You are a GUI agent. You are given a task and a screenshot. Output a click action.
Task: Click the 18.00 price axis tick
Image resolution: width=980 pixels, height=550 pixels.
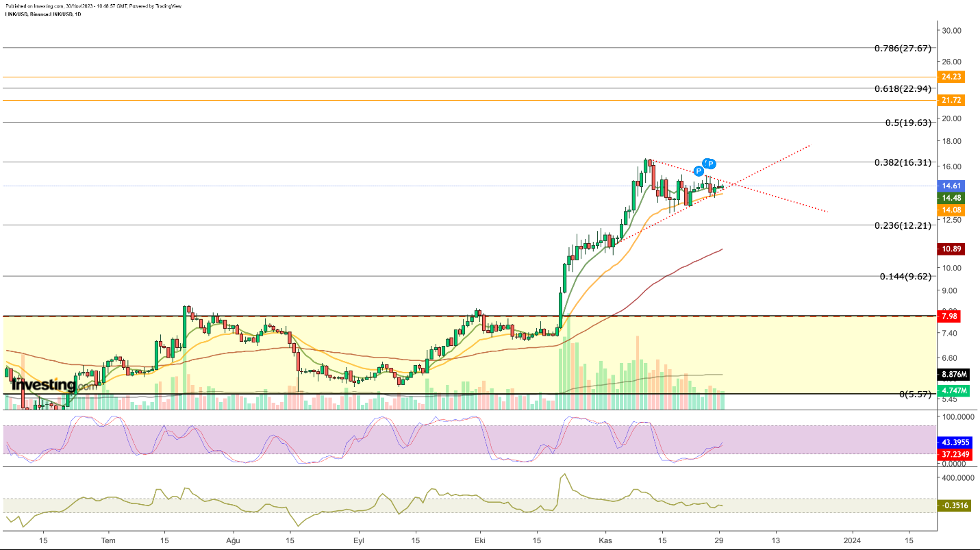[x=953, y=141]
